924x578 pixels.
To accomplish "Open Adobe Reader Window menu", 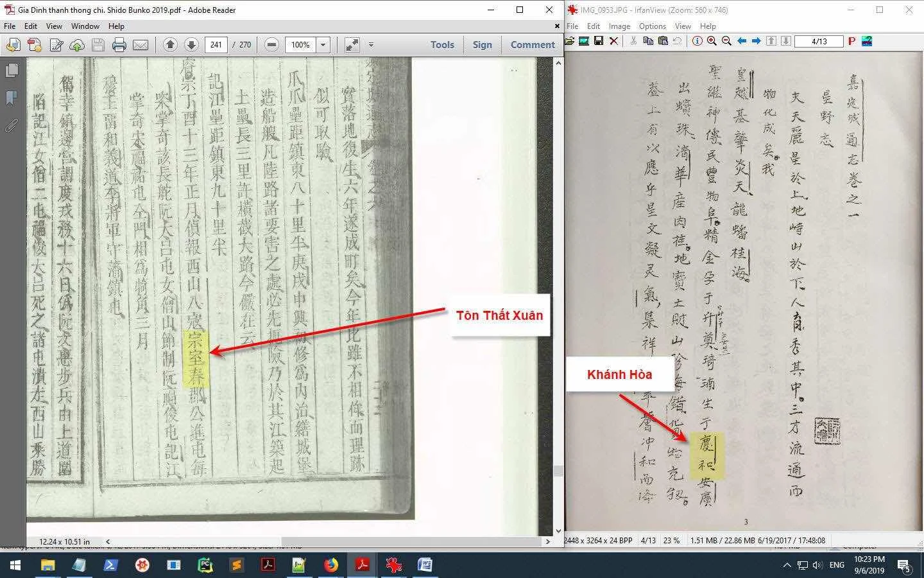I will (x=85, y=26).
